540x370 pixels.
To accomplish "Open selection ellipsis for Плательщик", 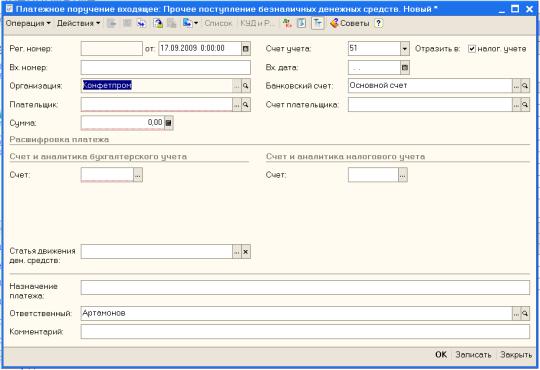I will click(237, 105).
